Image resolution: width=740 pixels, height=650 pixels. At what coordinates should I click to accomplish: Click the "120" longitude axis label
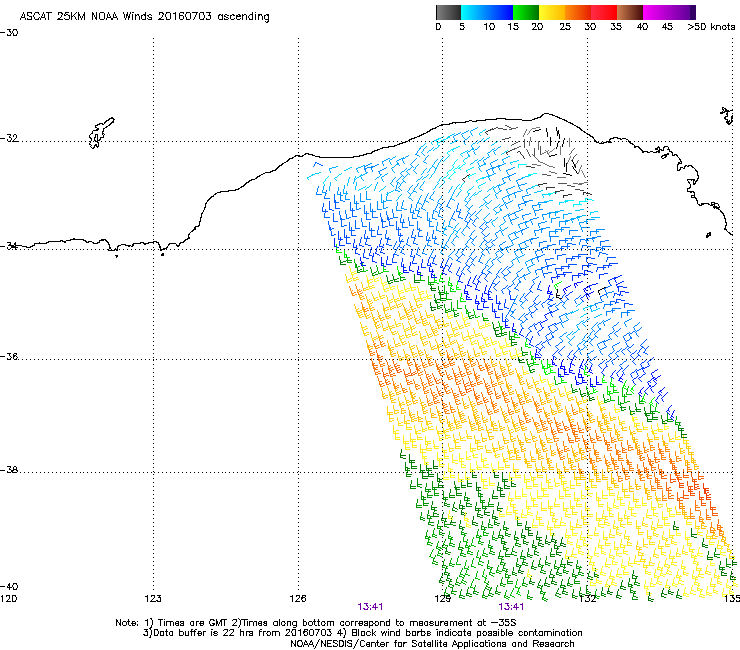pos(8,599)
